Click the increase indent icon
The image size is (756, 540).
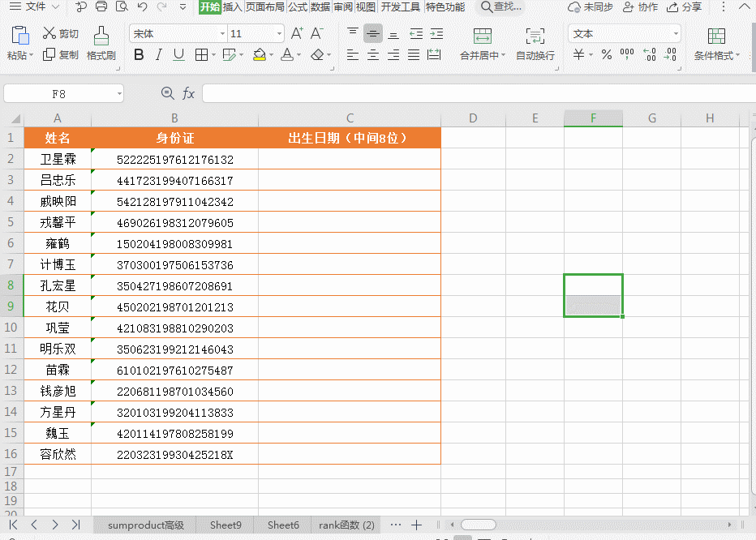coord(436,33)
